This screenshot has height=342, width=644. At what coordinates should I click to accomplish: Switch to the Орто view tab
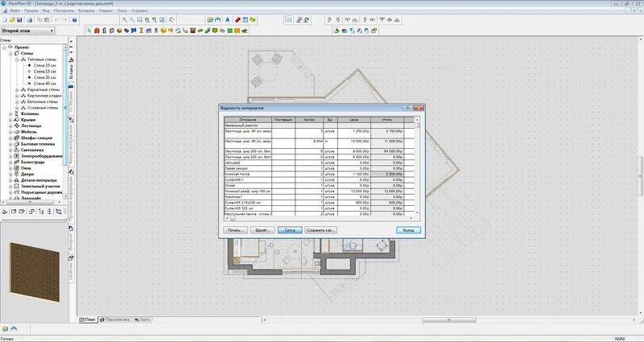[x=142, y=319]
